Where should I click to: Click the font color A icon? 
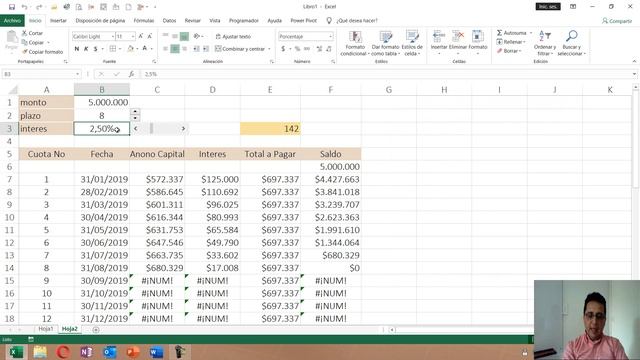coord(144,49)
